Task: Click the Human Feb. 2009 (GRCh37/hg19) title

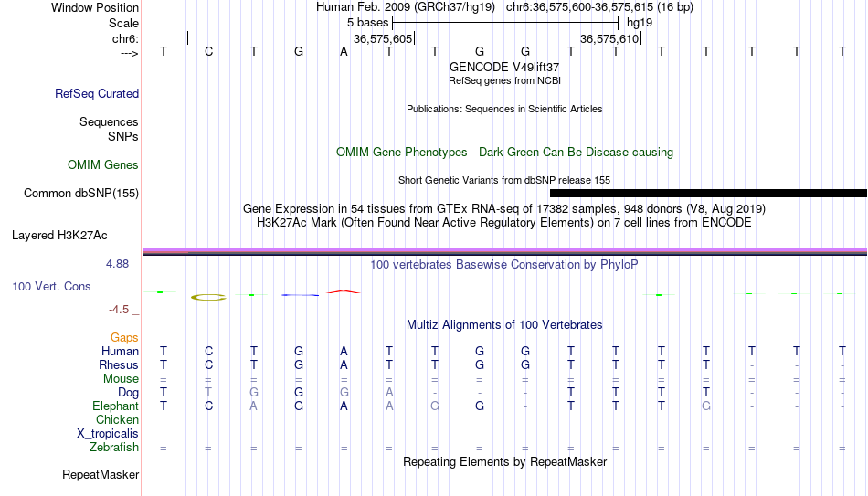Action: [x=406, y=7]
